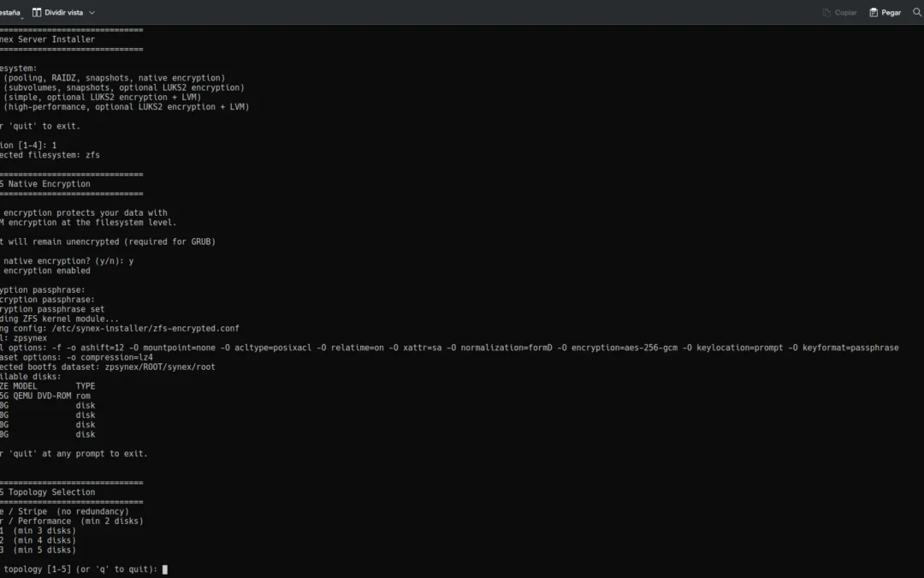Screen dimensions: 924x578
Task: Click the Pegar paste command
Action: coord(885,12)
